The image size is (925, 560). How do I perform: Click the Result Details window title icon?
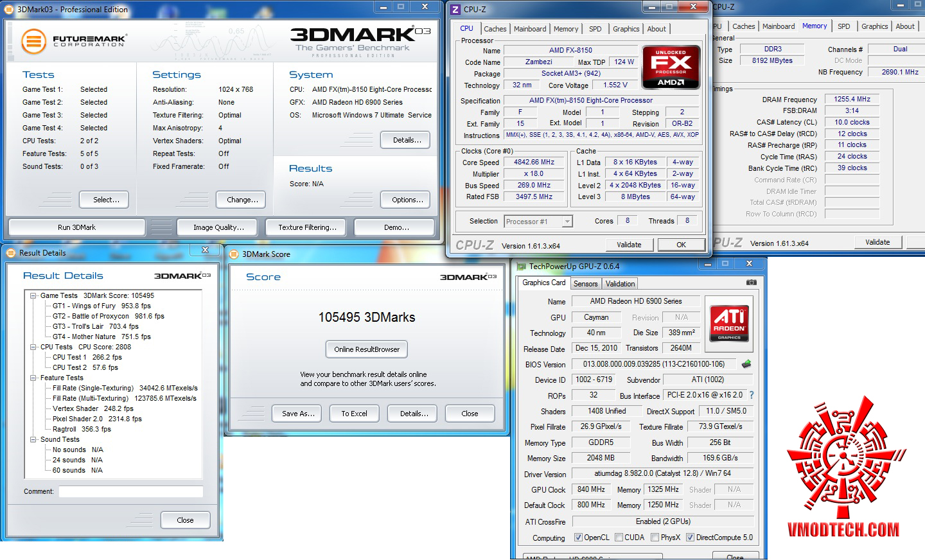[x=10, y=252]
